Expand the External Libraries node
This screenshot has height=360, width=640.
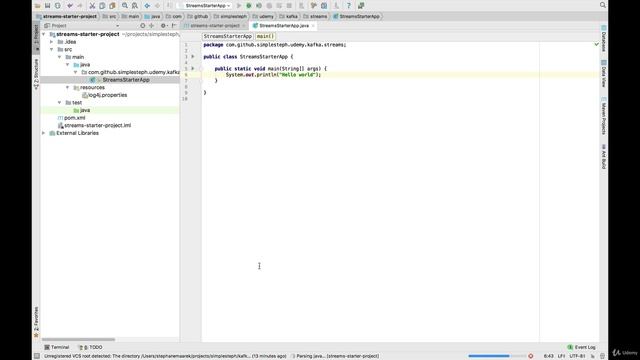44,133
